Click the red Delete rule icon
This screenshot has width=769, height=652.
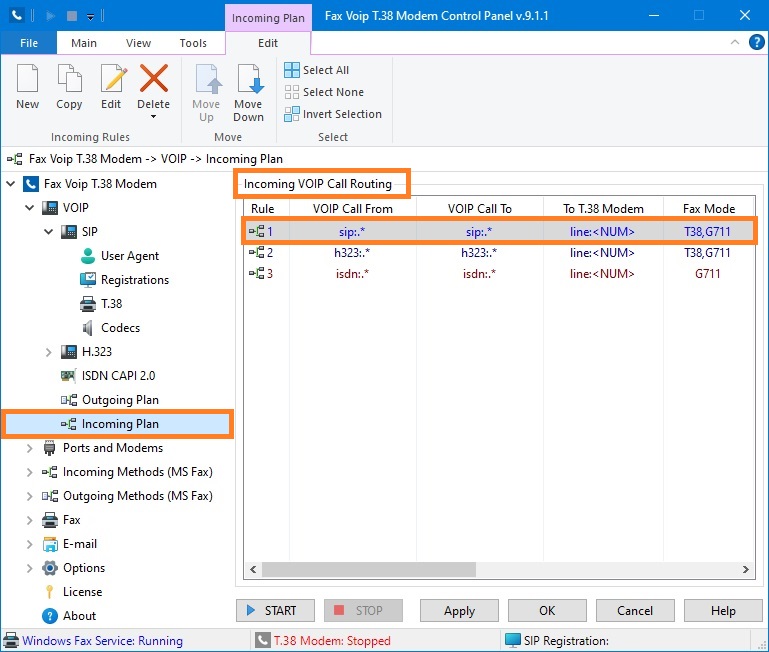click(154, 78)
